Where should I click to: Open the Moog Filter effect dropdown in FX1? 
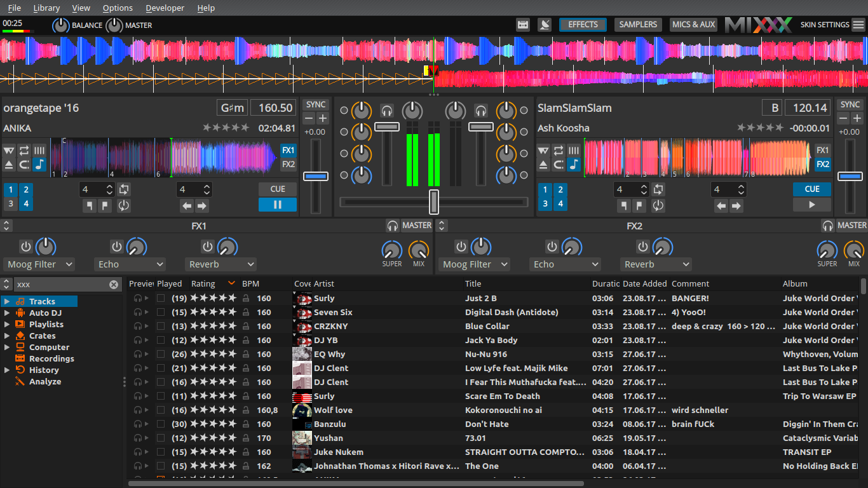click(x=39, y=264)
